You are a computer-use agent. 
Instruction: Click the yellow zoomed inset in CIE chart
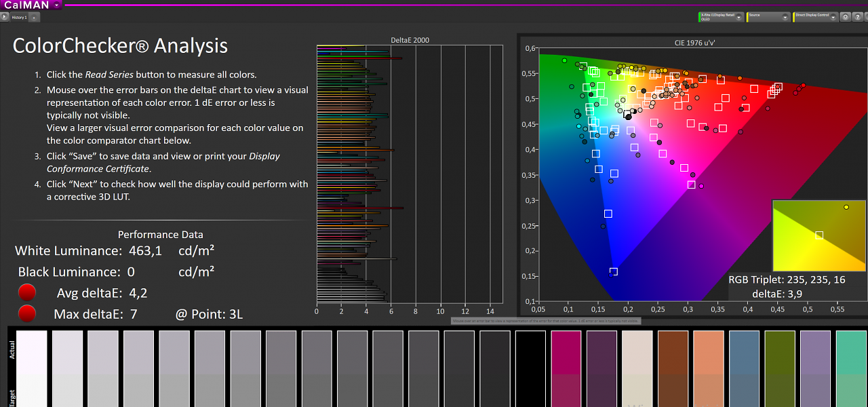[x=819, y=235]
